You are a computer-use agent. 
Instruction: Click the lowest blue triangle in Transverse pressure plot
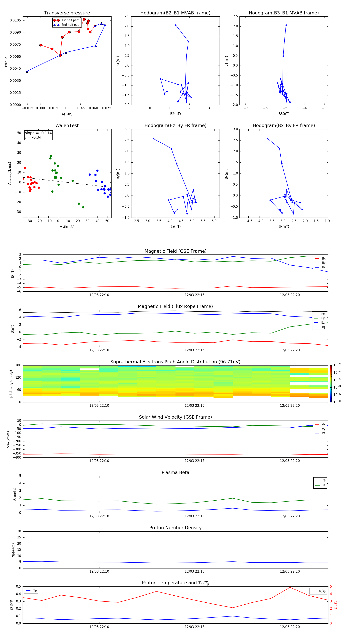point(27,71)
